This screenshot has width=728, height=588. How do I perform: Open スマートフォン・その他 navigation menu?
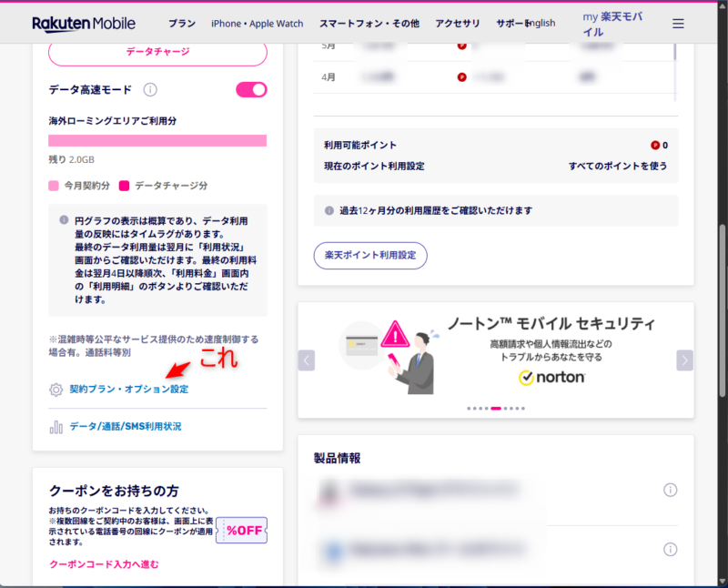pyautogui.click(x=369, y=24)
